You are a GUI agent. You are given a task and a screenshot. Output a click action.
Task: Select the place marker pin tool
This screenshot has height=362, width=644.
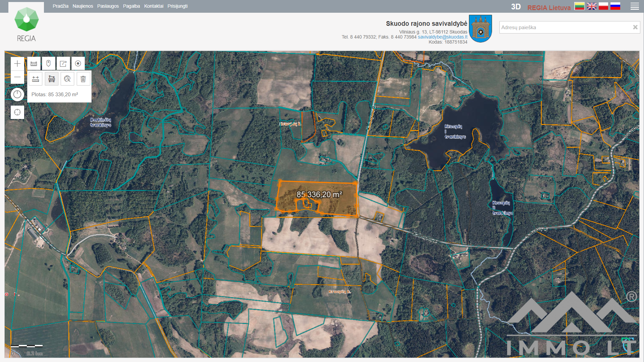point(49,64)
